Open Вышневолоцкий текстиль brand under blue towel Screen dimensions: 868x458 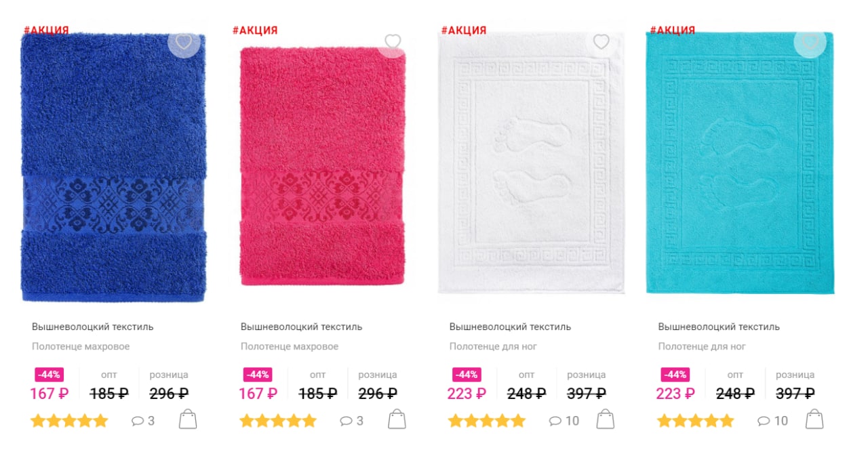point(93,327)
